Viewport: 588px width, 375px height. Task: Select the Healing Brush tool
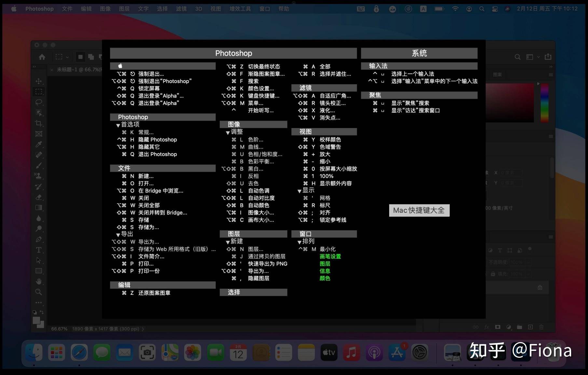pyautogui.click(x=39, y=155)
